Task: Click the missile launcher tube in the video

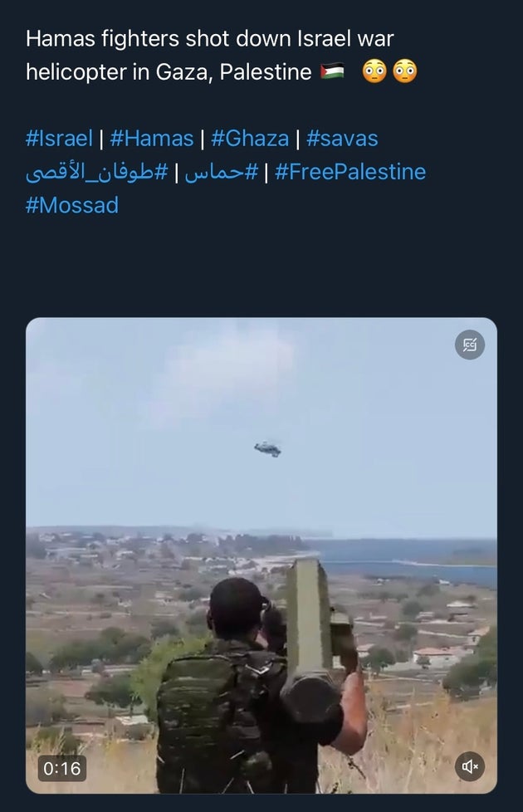Action: [309, 631]
